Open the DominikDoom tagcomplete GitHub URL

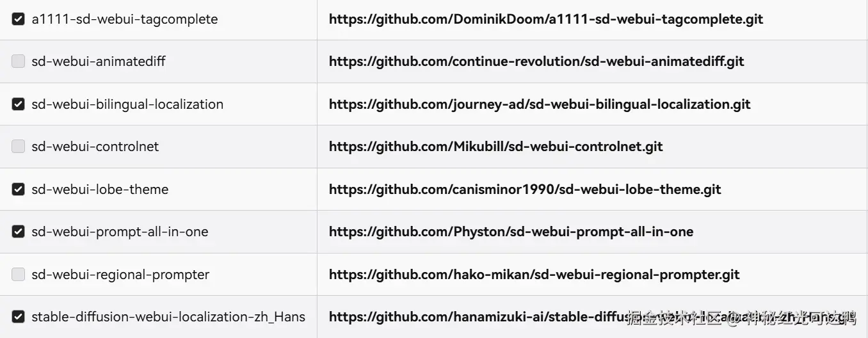point(545,19)
